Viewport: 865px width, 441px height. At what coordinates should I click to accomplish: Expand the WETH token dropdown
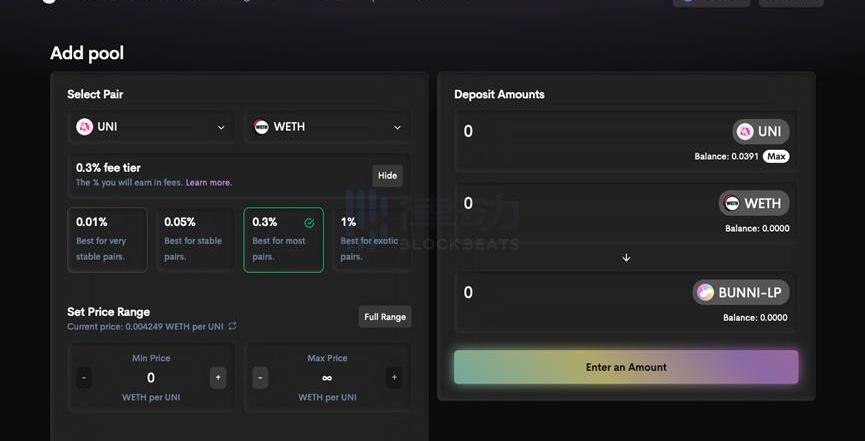coord(397,127)
